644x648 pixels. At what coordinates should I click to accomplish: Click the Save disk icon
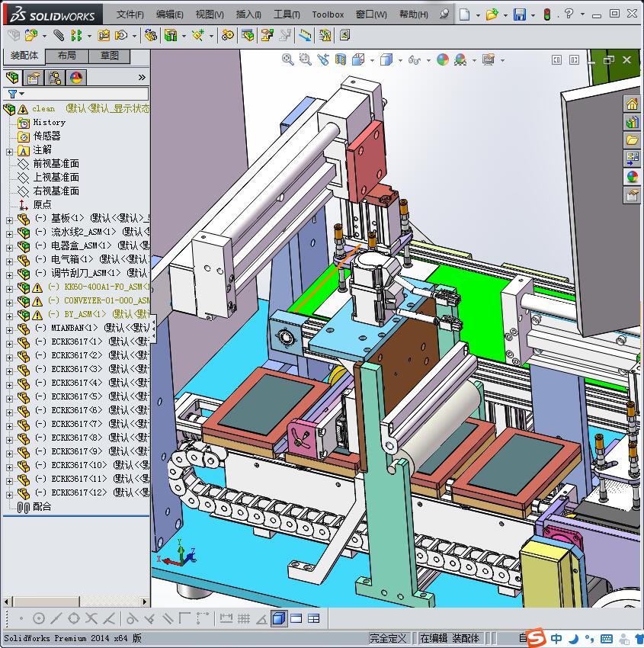(519, 14)
